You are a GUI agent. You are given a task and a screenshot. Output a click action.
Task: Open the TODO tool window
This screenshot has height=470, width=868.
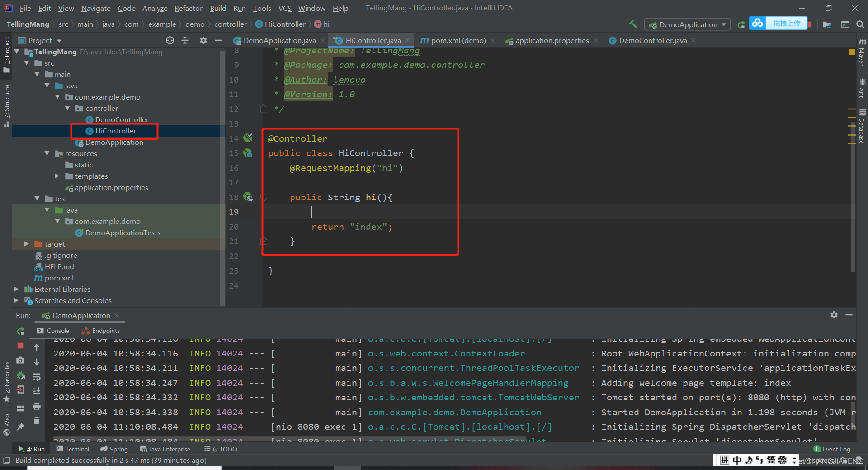coord(221,449)
